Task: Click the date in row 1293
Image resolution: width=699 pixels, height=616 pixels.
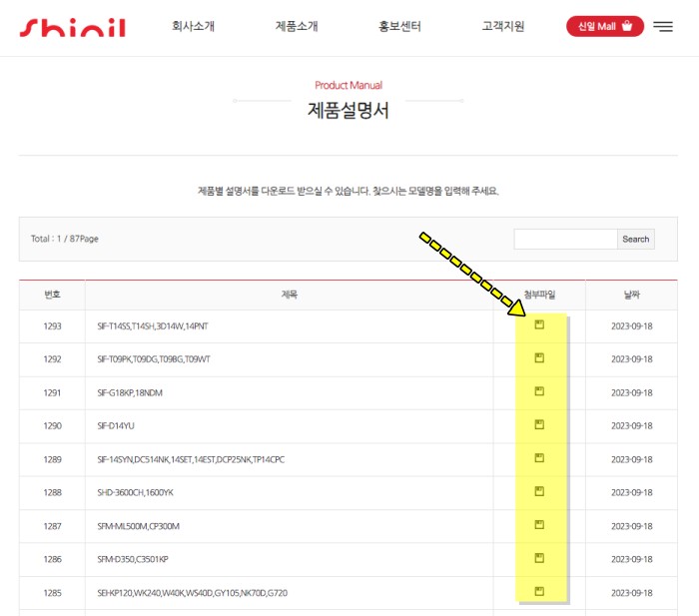Action: [x=632, y=326]
